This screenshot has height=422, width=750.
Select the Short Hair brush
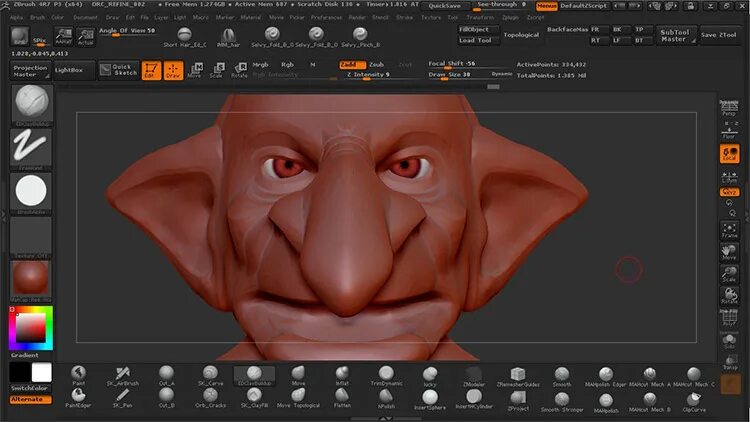click(x=184, y=37)
